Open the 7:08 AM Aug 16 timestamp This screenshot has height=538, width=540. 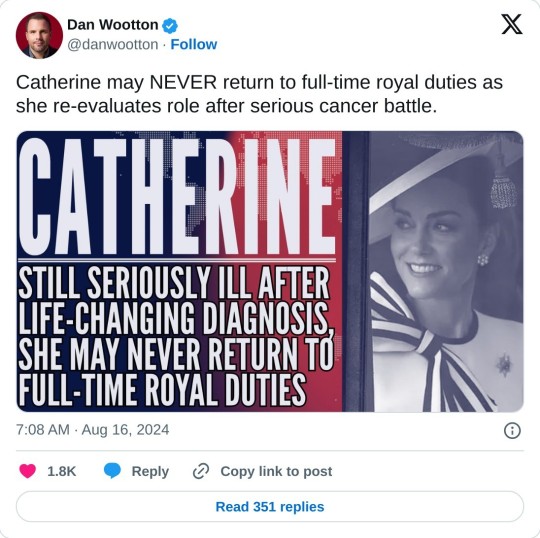93,430
